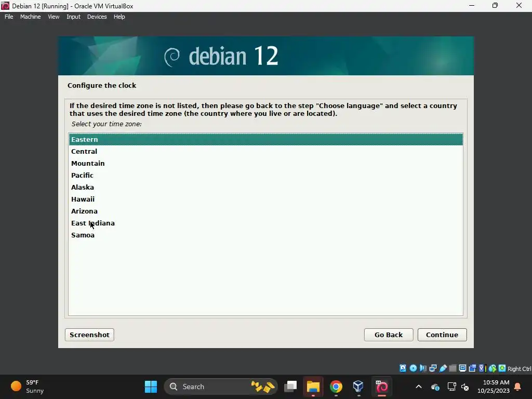
Task: Click the recording indicator icon
Action: click(x=472, y=368)
